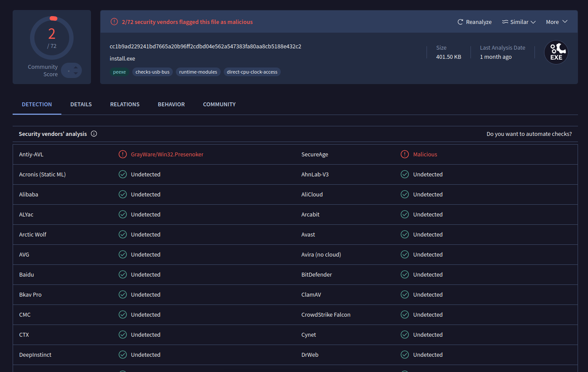Click the check icon in Acronis (Static ML) row
The height and width of the screenshot is (372, 588).
pos(123,174)
